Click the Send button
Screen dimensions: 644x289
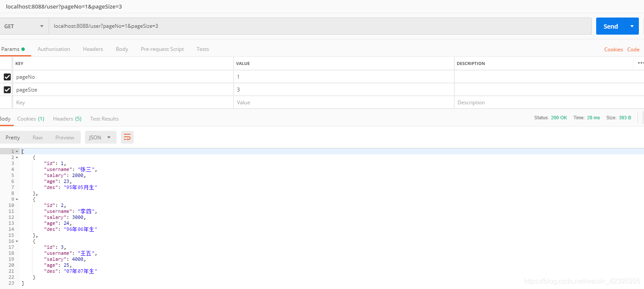(x=610, y=26)
